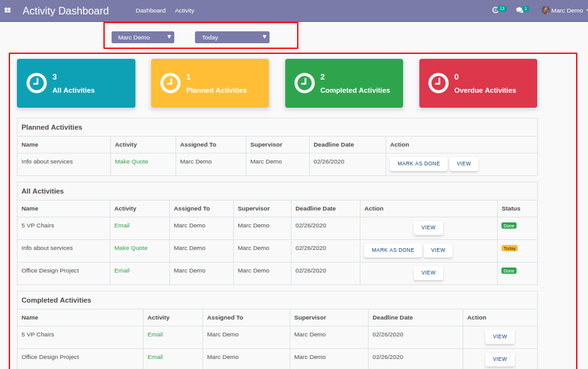The height and width of the screenshot is (369, 588).
Task: View Info about services in All Activities
Action: (438, 250)
